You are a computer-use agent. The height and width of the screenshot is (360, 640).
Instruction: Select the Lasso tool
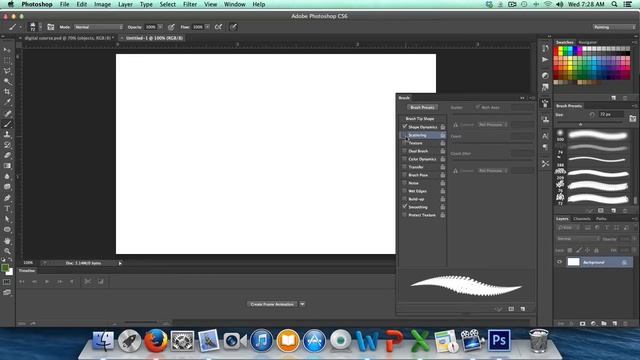click(x=7, y=71)
